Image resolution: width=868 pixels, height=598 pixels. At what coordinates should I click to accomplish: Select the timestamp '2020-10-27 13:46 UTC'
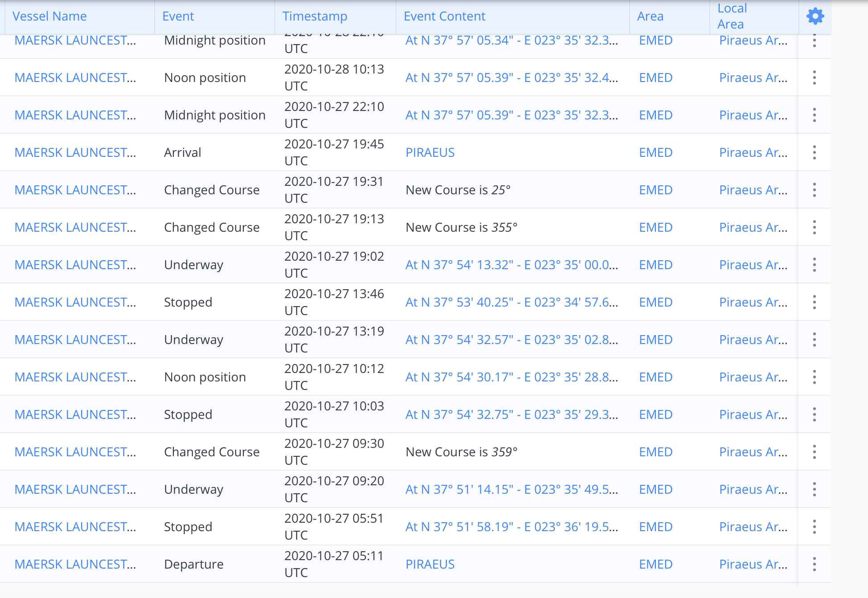click(334, 302)
